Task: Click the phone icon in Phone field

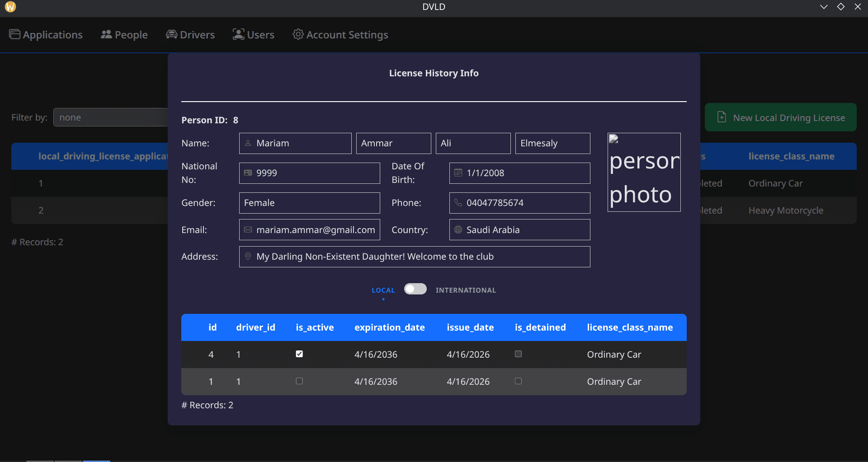Action: point(458,203)
